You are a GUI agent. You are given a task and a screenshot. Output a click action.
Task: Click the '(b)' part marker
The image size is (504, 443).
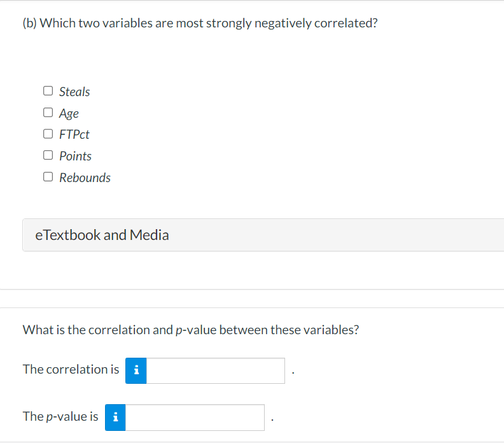pyautogui.click(x=30, y=24)
